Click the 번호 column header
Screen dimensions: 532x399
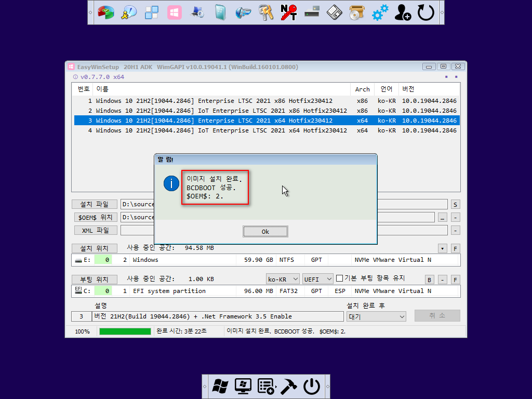tap(83, 89)
